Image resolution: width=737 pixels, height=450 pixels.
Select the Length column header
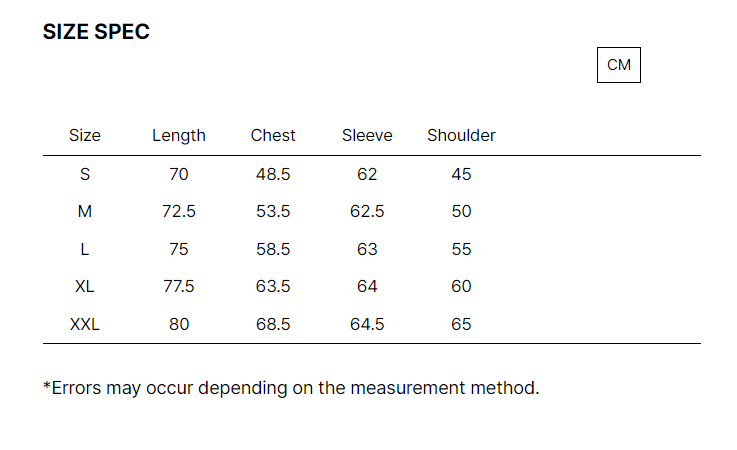179,136
